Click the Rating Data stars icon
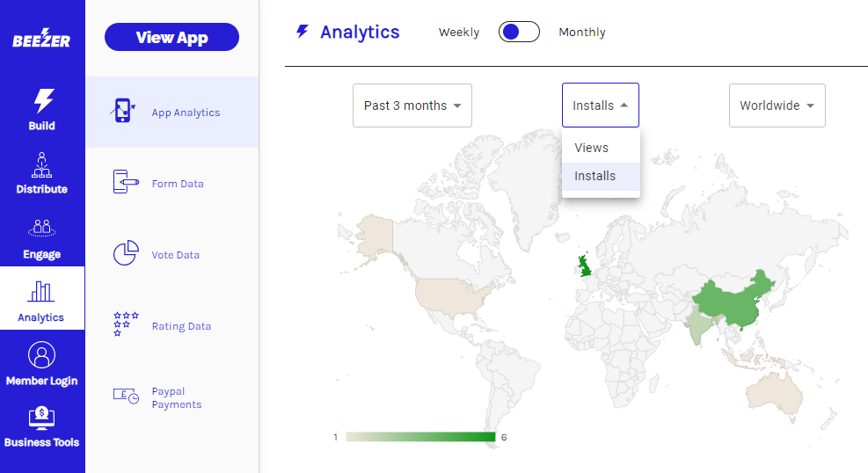868x473 pixels. coord(126,324)
